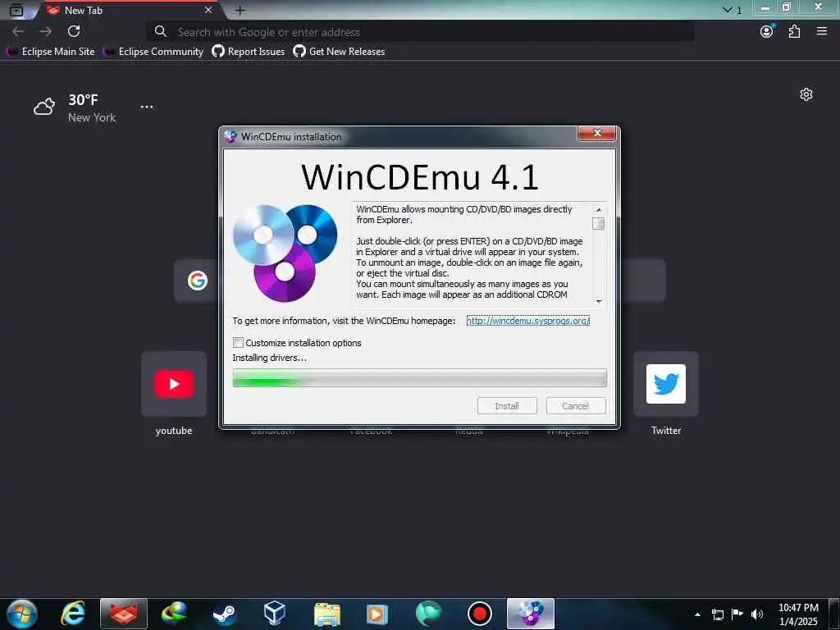Launch Steam from the taskbar
Image resolution: width=840 pixels, height=630 pixels.
(x=225, y=614)
